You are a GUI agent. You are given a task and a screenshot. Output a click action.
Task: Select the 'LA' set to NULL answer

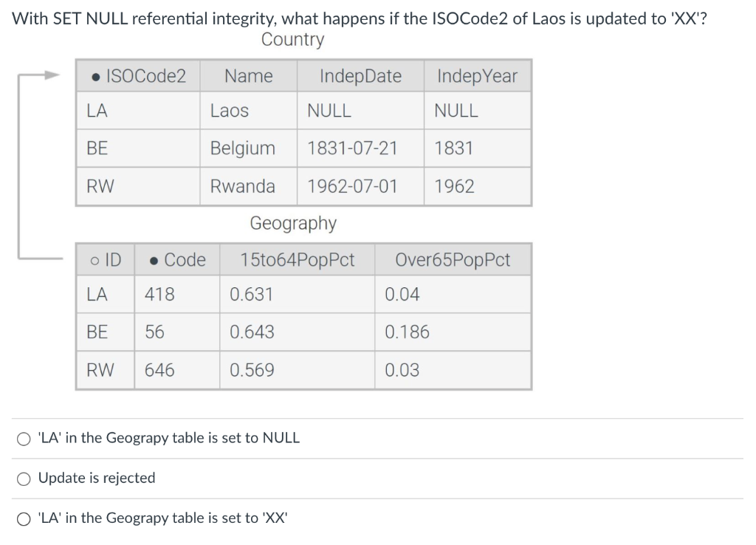click(x=23, y=438)
